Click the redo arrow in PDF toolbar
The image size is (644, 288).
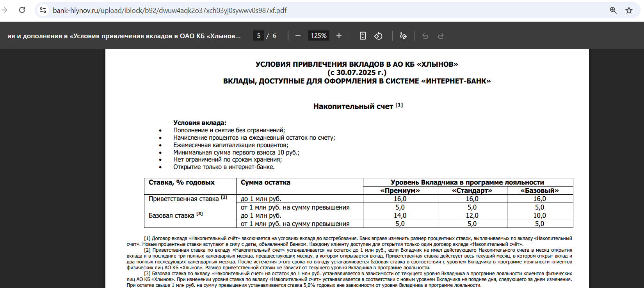441,36
